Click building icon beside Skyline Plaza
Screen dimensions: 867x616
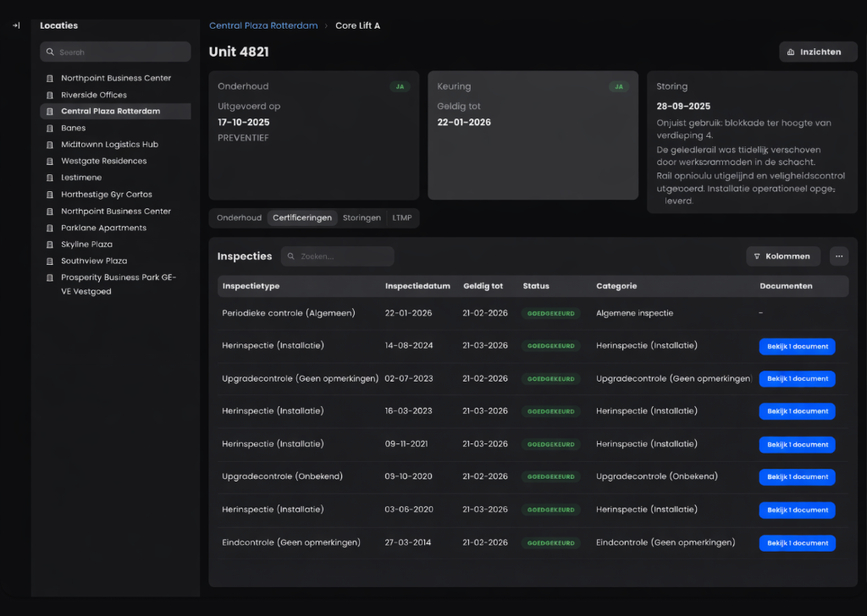click(51, 245)
